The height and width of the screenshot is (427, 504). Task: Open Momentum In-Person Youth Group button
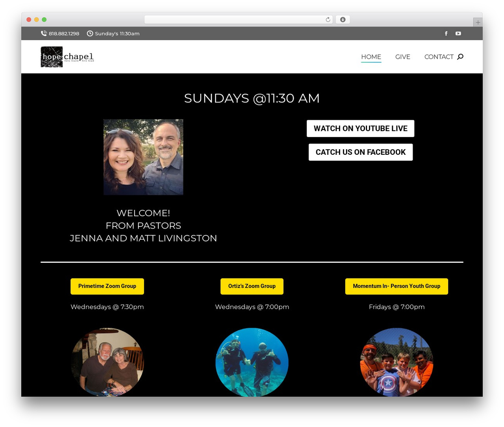point(397,286)
